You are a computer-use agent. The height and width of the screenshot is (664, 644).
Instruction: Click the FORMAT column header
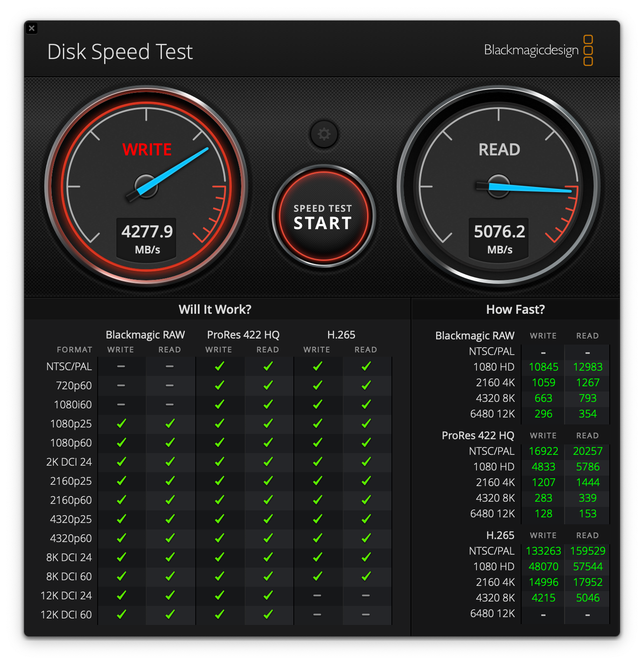point(75,350)
